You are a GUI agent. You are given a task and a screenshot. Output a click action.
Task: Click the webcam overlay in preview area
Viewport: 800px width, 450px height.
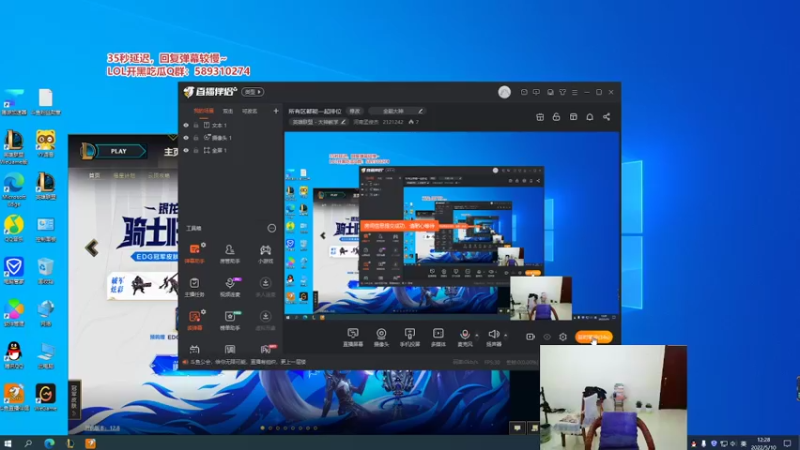[x=541, y=298]
